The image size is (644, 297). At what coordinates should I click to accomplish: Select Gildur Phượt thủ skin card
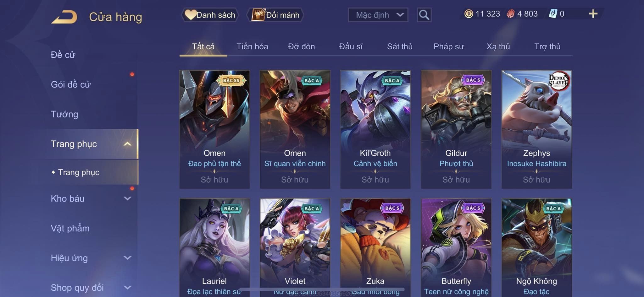point(456,129)
